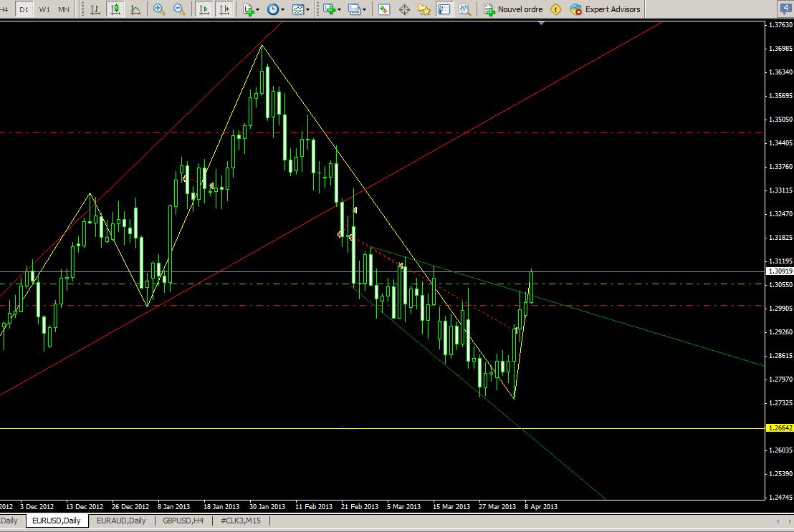Image resolution: width=794 pixels, height=532 pixels.
Task: Open the Navigator favorites icon
Action: pos(424,9)
